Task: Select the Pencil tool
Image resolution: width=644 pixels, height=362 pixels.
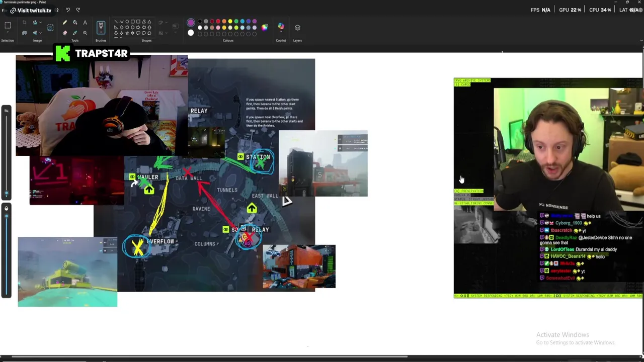Action: 65,22
